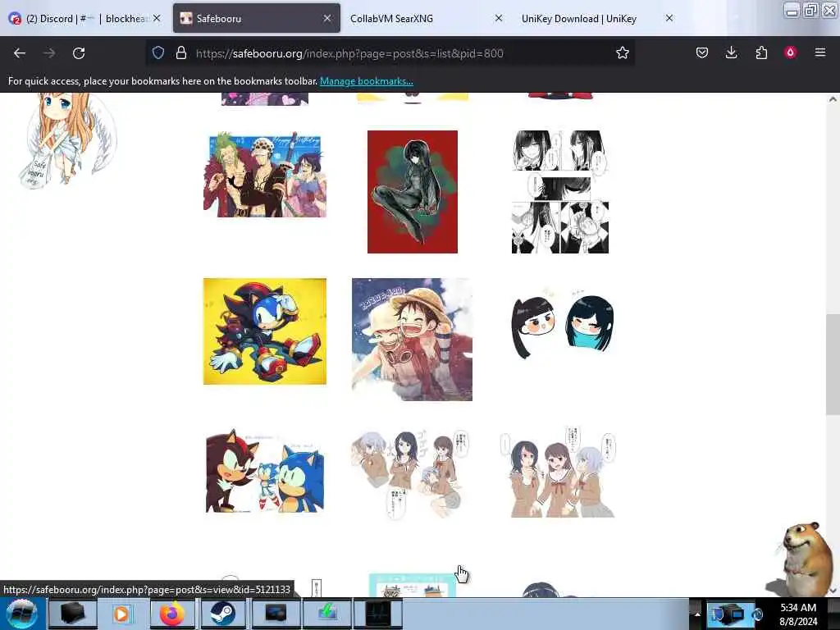Click the Safebooru angel mascot logo
The height and width of the screenshot is (630, 840).
coord(67,140)
